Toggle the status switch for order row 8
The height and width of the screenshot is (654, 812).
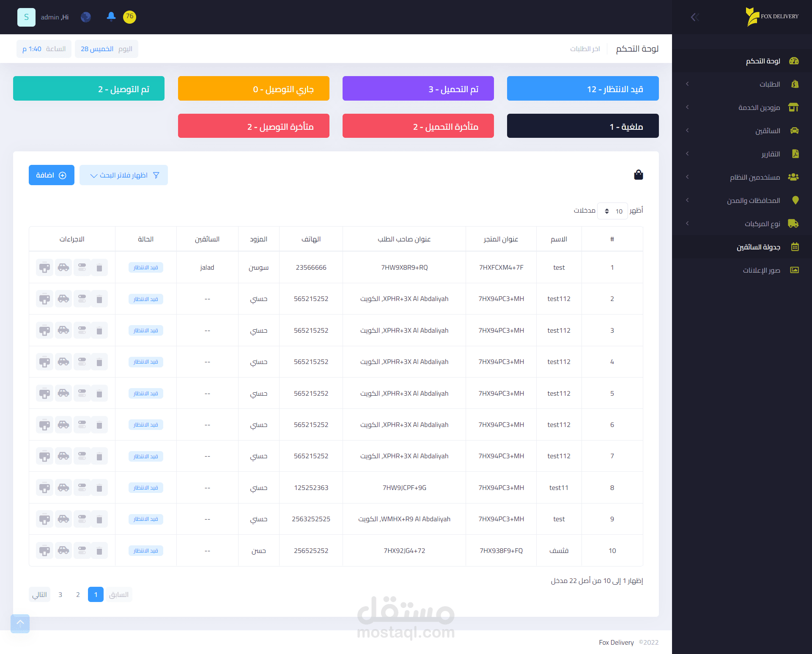point(82,488)
